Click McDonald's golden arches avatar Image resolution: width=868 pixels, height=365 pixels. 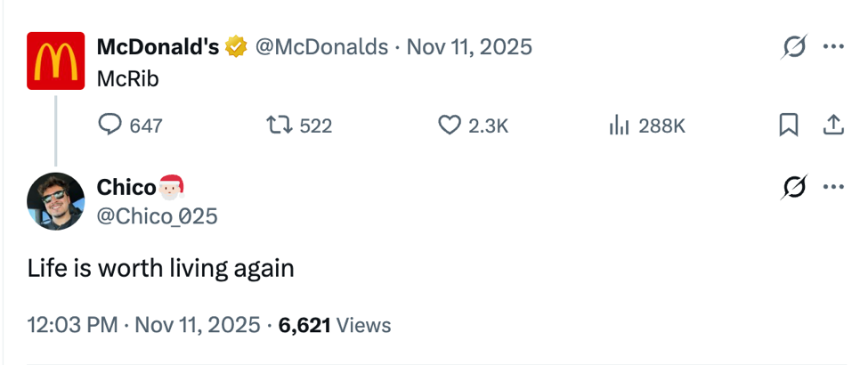[55, 61]
